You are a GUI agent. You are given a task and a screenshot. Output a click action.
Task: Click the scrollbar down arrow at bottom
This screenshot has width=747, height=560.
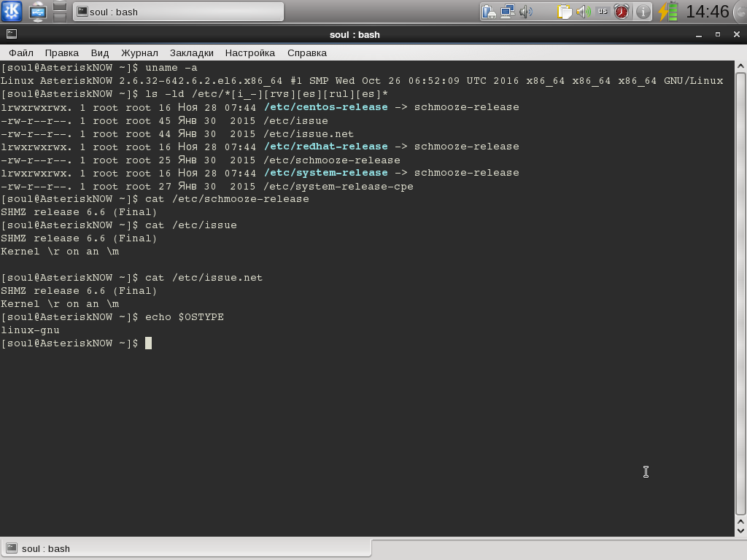[740, 531]
